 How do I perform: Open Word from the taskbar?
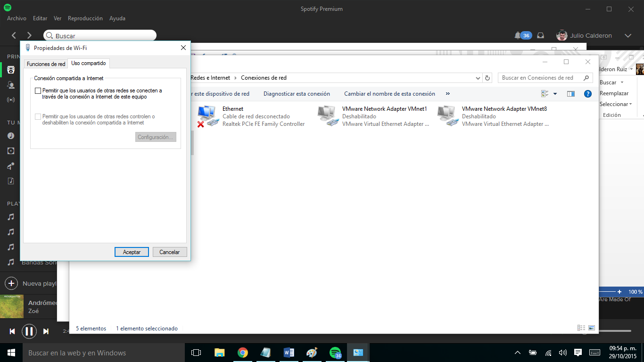click(289, 353)
